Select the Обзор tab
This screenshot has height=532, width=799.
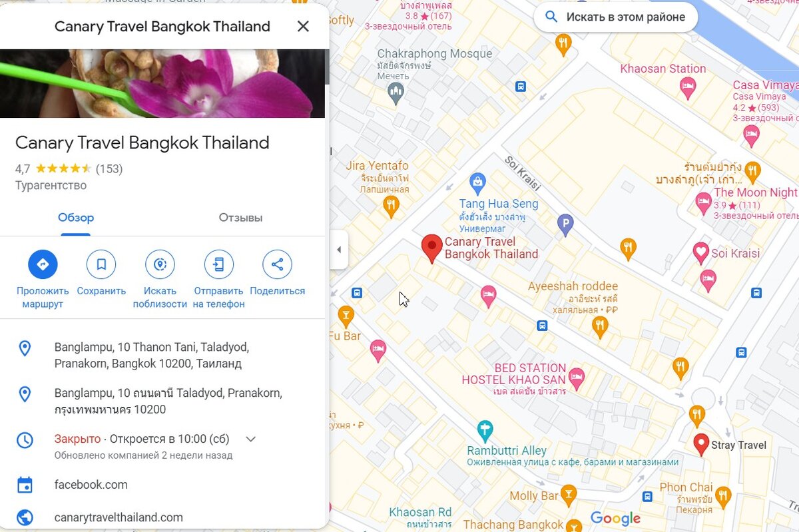pyautogui.click(x=76, y=218)
